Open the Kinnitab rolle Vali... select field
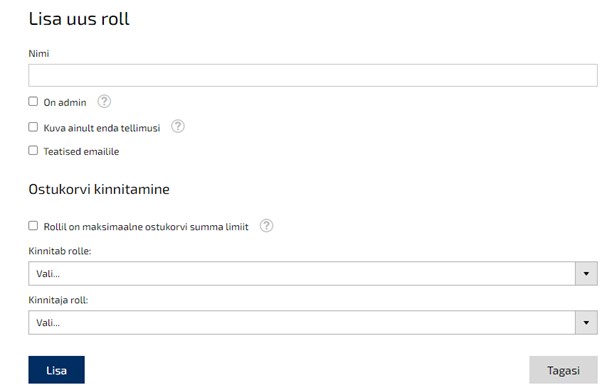 302,274
